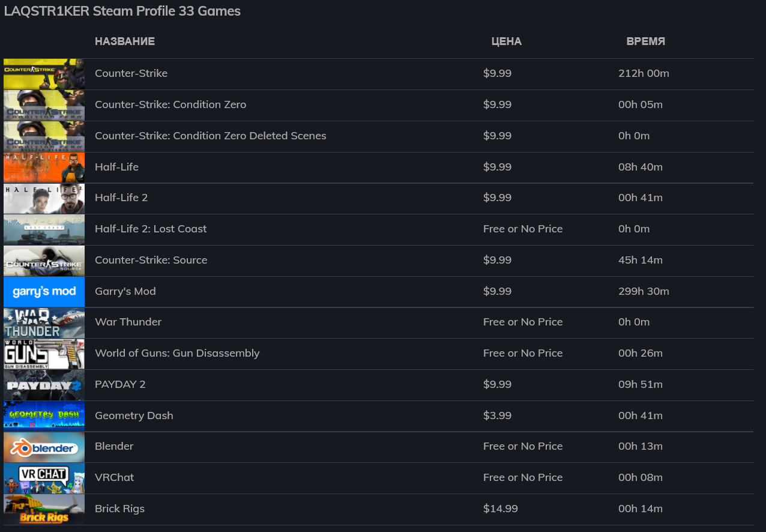Open the Geometry Dash game thumbnail
The width and height of the screenshot is (766, 532).
(44, 416)
